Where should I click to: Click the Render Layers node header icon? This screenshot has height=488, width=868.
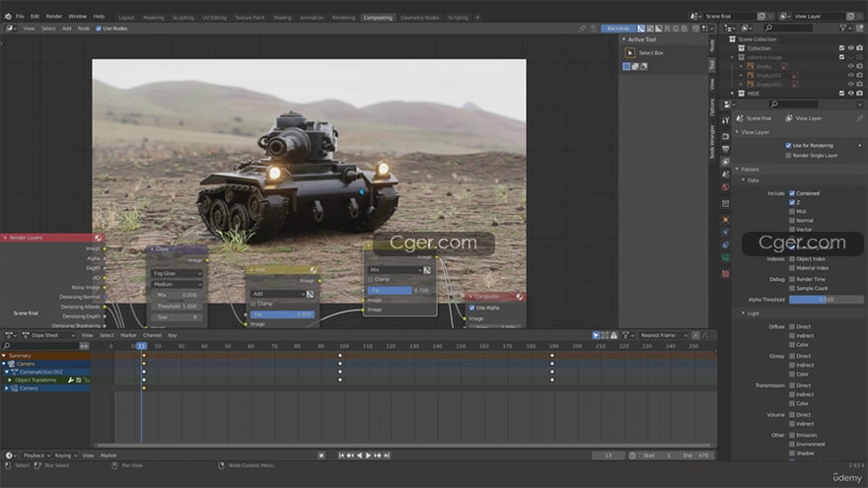[x=99, y=238]
